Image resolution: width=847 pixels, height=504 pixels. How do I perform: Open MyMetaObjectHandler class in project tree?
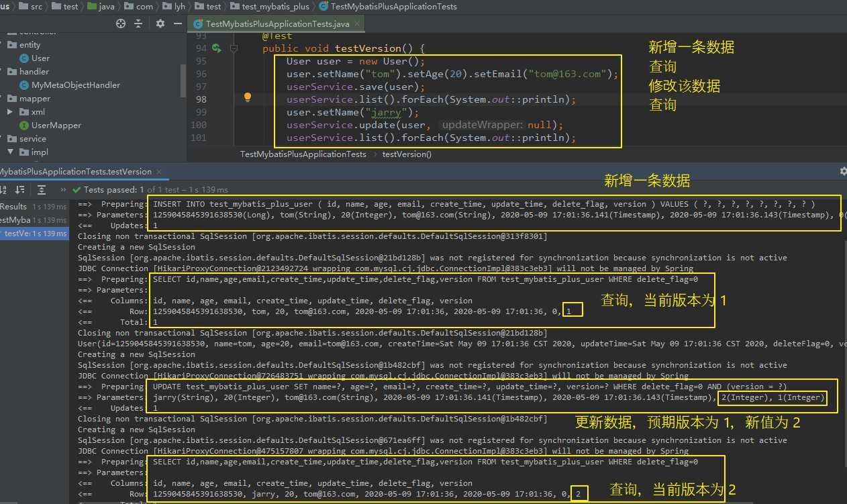tap(75, 85)
